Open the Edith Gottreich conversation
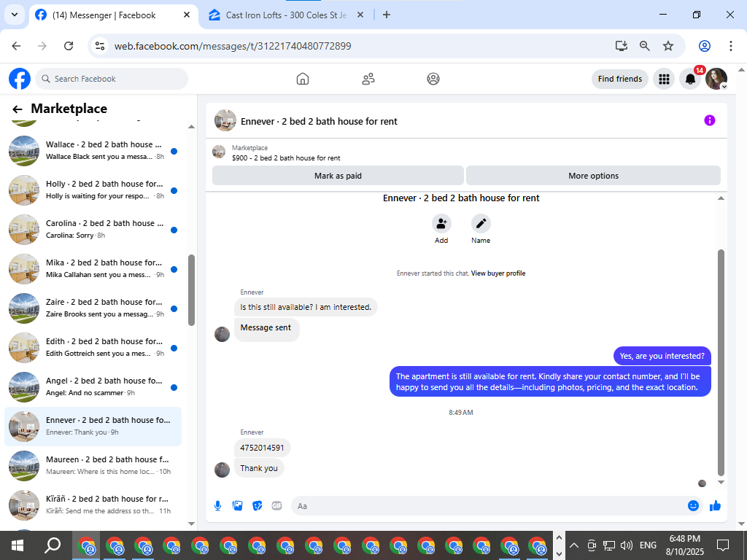 coord(93,348)
